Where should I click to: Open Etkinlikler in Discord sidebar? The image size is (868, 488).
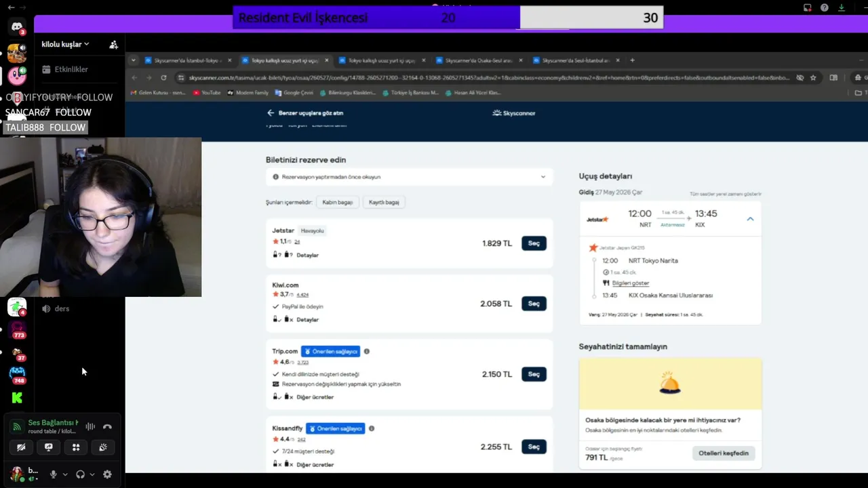(65, 69)
